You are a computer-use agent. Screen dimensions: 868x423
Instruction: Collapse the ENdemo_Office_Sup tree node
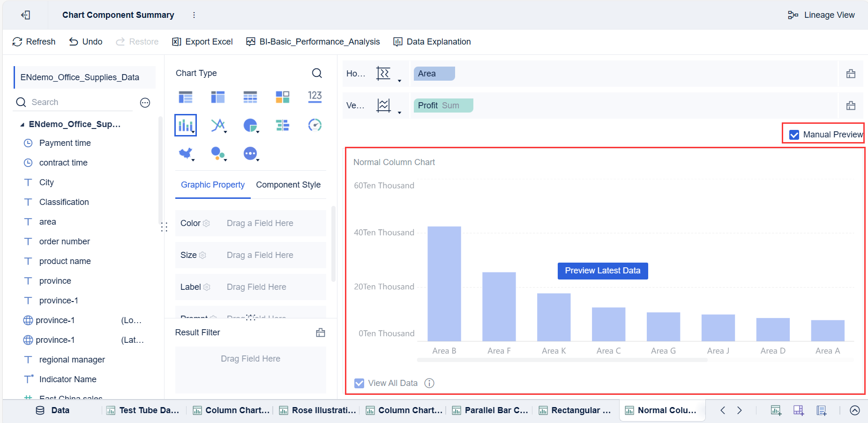(x=22, y=125)
